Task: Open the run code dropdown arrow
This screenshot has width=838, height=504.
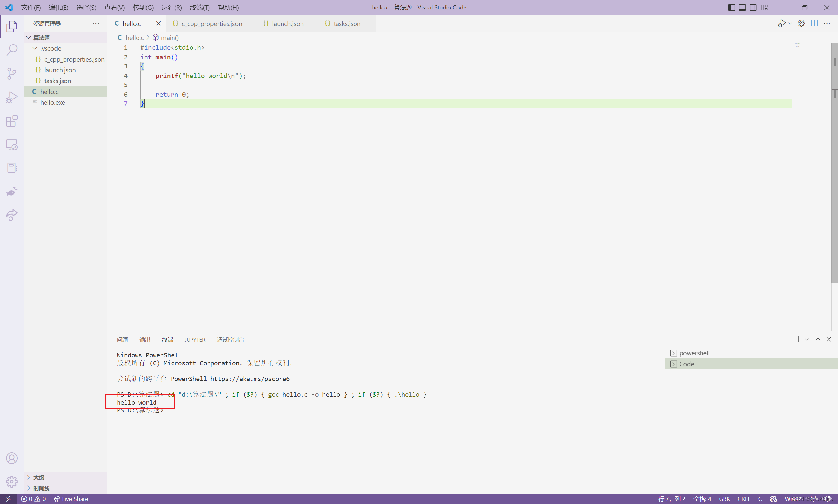Action: (790, 24)
